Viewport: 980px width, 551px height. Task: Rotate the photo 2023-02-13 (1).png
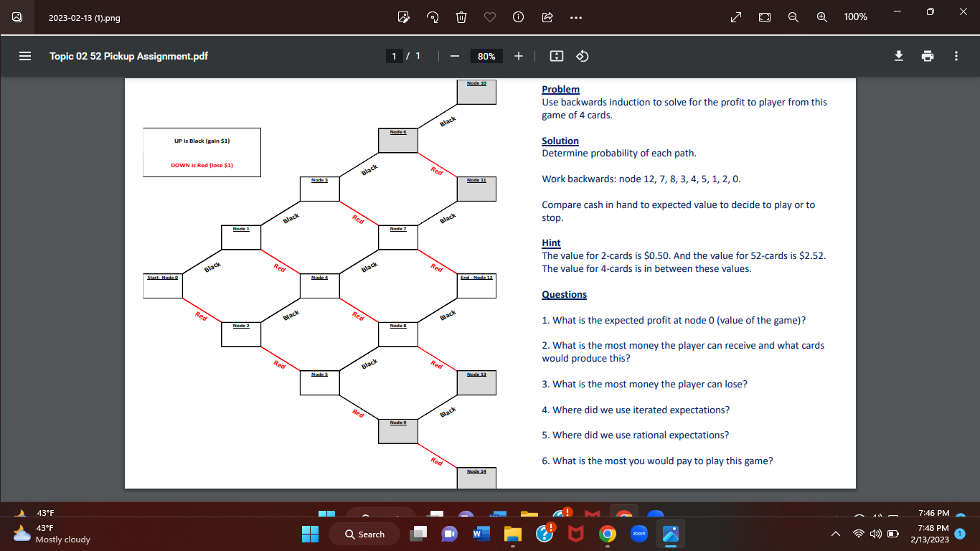432,17
